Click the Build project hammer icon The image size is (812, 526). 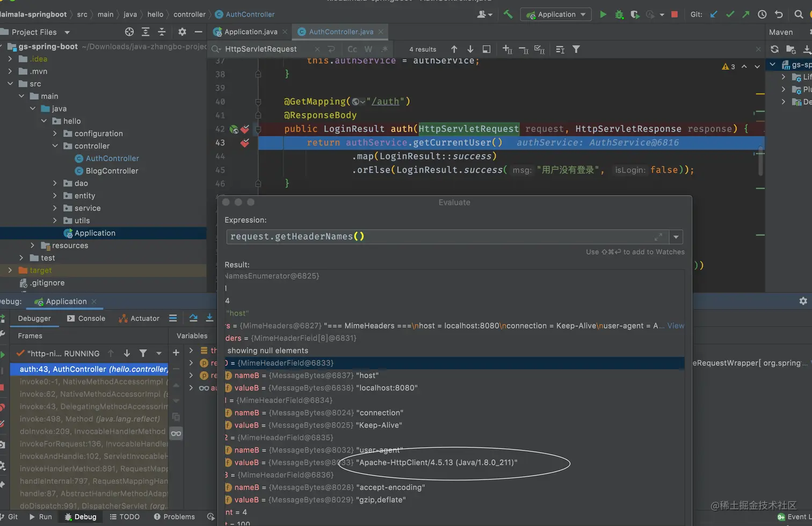point(508,14)
